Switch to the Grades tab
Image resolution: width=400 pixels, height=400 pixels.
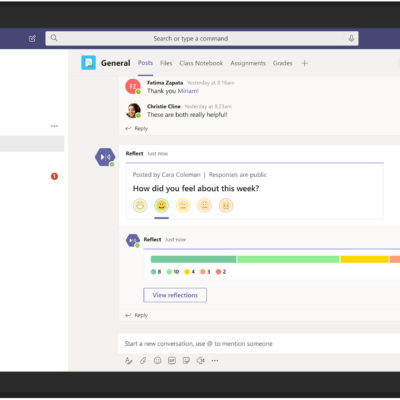(x=283, y=63)
